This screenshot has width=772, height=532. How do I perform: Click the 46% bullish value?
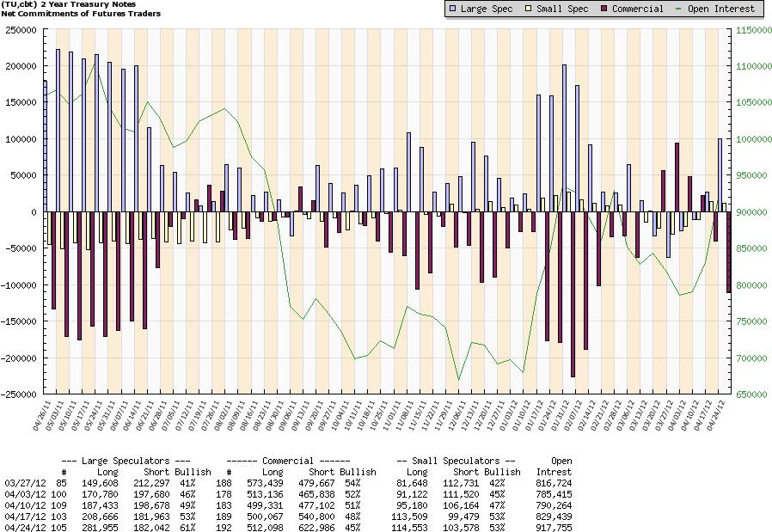click(x=187, y=494)
